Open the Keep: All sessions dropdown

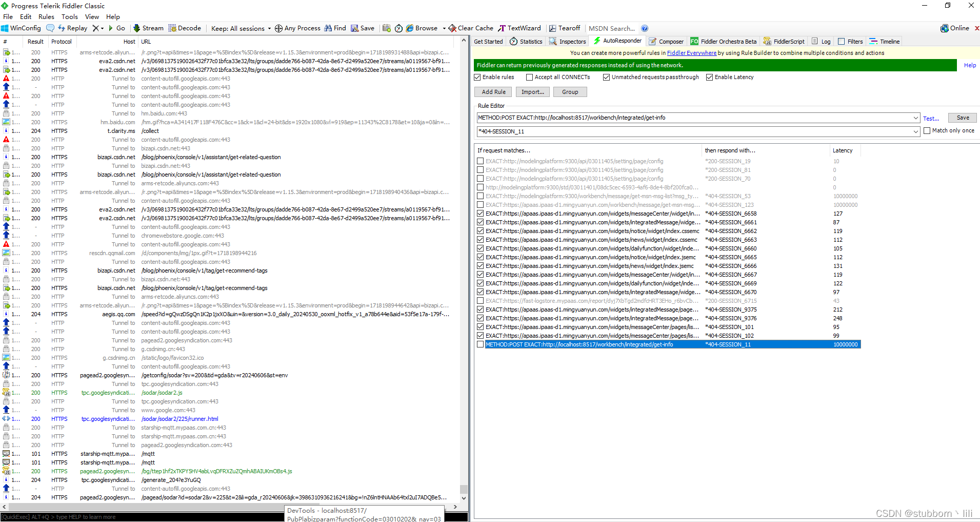click(x=241, y=28)
